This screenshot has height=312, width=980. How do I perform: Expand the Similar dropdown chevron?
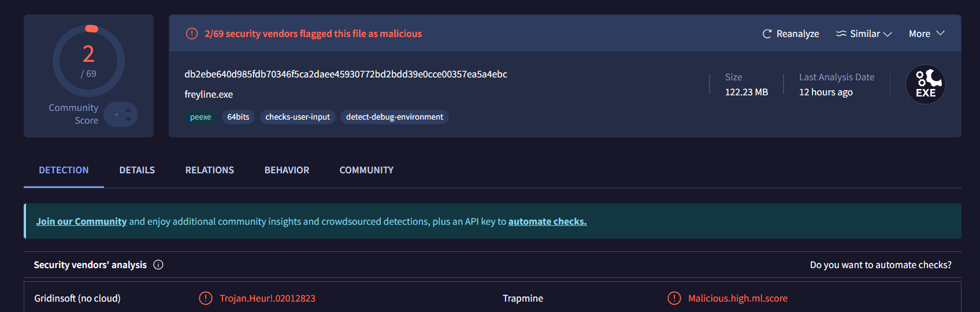(x=888, y=34)
